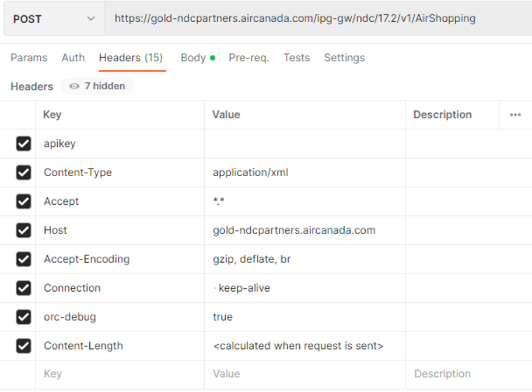Switch to the Params tab
The height and width of the screenshot is (392, 532).
(x=29, y=58)
